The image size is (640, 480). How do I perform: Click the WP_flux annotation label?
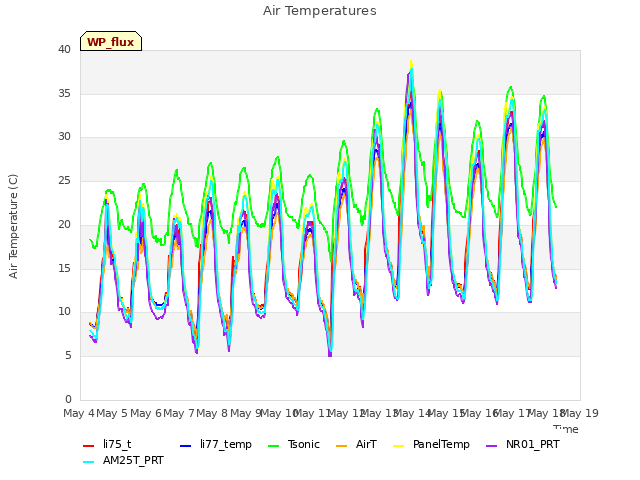coord(111,41)
